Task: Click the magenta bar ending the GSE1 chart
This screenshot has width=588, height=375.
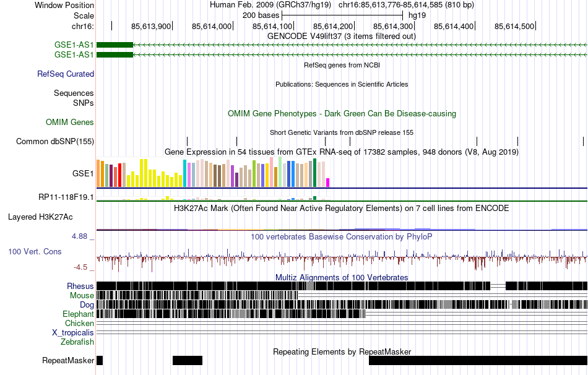Action: coord(328,183)
